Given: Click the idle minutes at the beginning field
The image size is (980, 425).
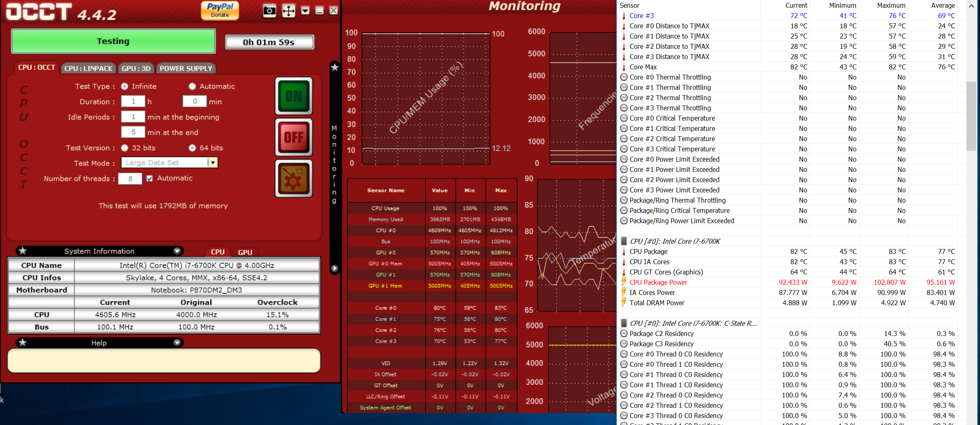Looking at the screenshot, I should [x=133, y=117].
